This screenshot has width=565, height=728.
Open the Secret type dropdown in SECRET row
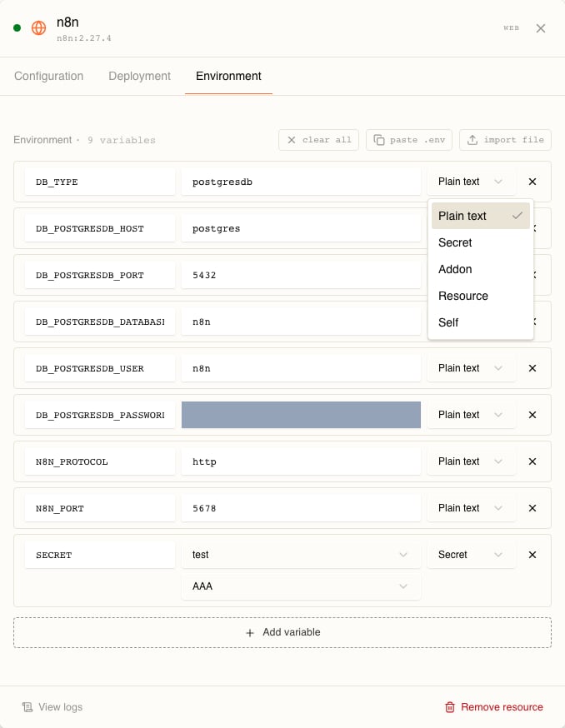[x=471, y=555]
